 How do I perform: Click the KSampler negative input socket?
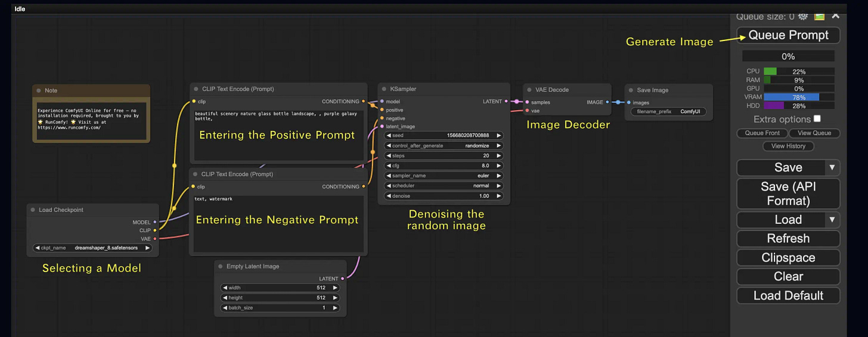pyautogui.click(x=382, y=118)
